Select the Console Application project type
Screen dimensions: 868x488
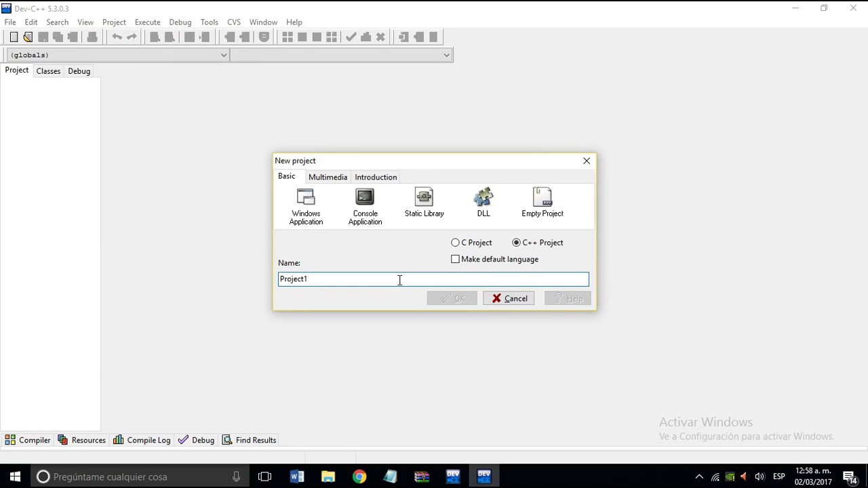pyautogui.click(x=365, y=207)
